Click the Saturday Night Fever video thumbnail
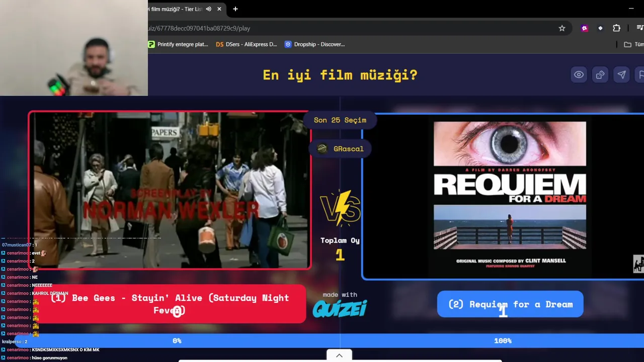The image size is (644, 362). [170, 190]
